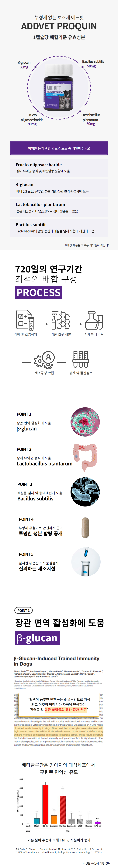Click the purple PROCESS heading badge

(x=38, y=292)
